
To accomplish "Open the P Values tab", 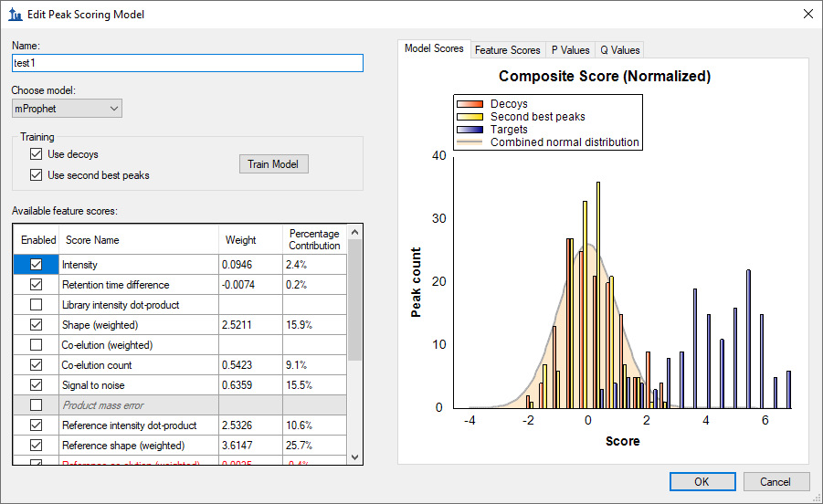I will [570, 50].
